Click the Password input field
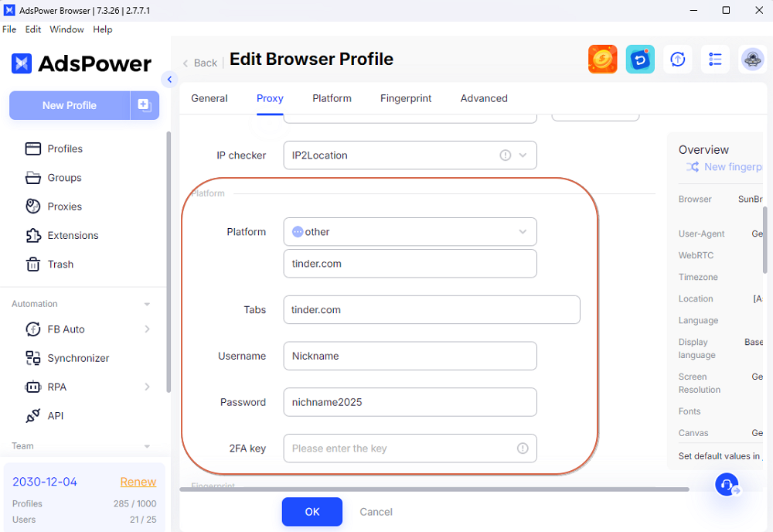 (x=410, y=402)
